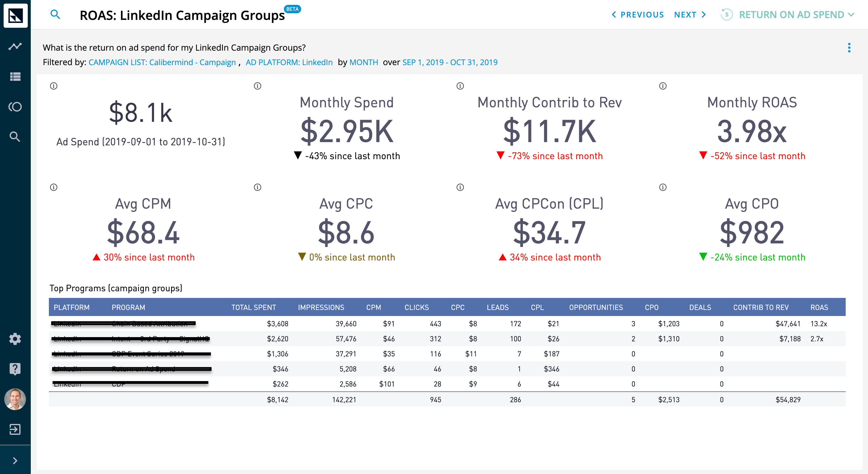Open the help question mark icon

pos(15,369)
